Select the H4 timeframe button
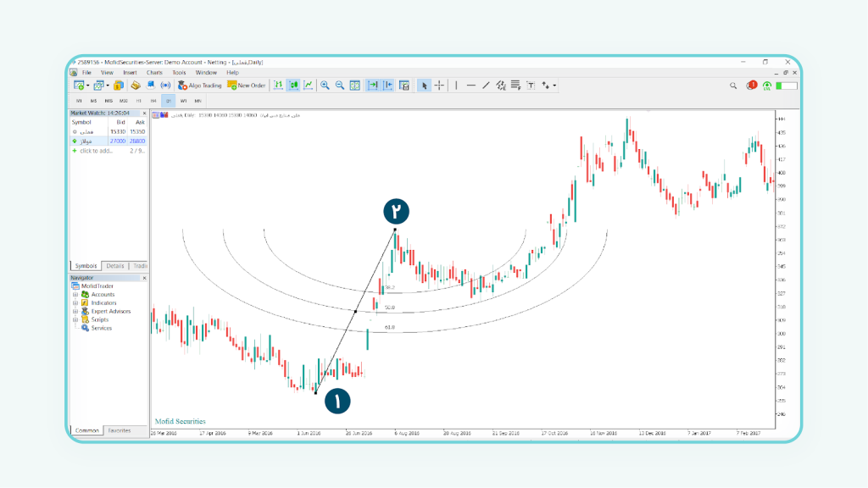 tap(153, 101)
